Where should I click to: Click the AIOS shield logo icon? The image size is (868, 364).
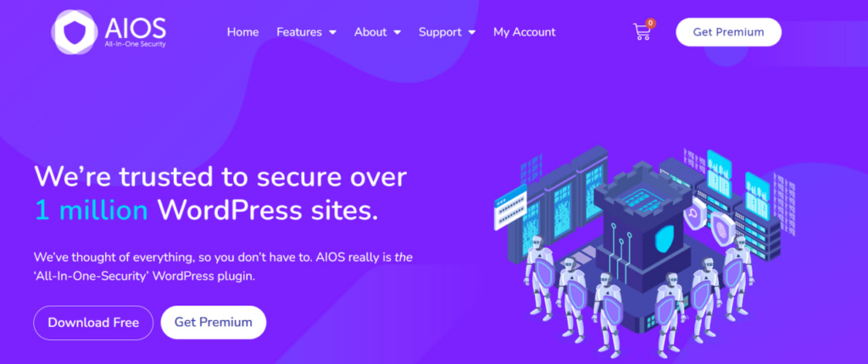tap(75, 32)
